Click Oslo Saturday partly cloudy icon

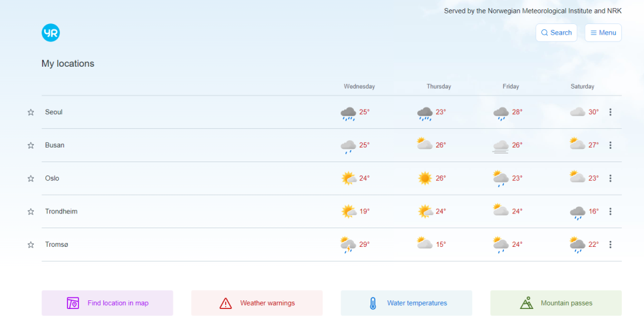pos(577,177)
